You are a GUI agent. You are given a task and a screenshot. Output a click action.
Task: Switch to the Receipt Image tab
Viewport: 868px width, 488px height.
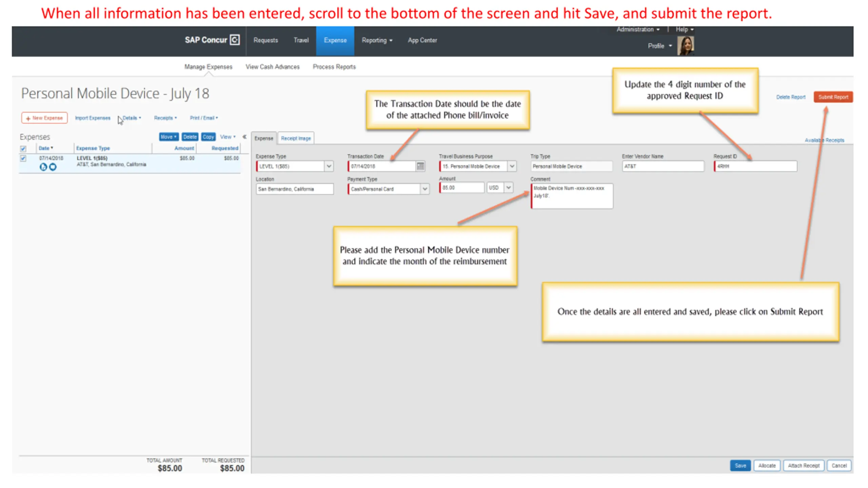296,138
